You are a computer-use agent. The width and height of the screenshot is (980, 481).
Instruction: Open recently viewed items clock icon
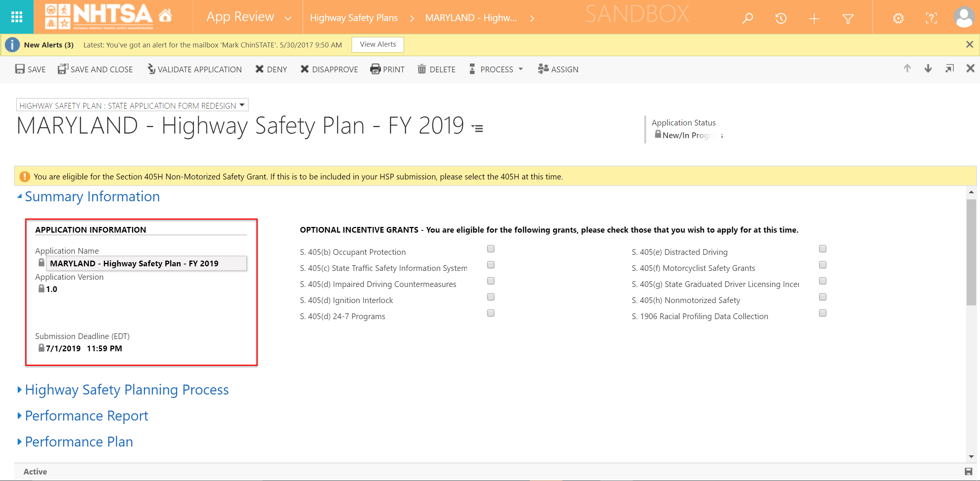coord(781,18)
